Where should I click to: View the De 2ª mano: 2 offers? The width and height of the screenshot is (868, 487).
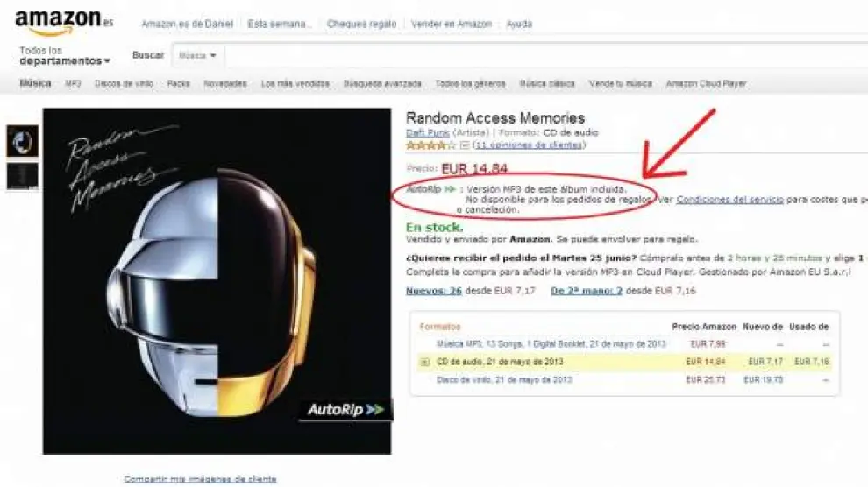[x=587, y=291]
